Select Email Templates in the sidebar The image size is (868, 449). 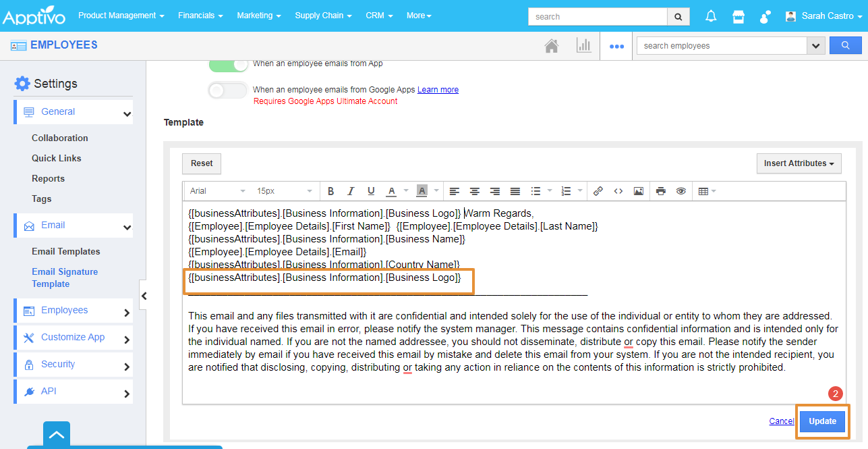click(x=65, y=251)
